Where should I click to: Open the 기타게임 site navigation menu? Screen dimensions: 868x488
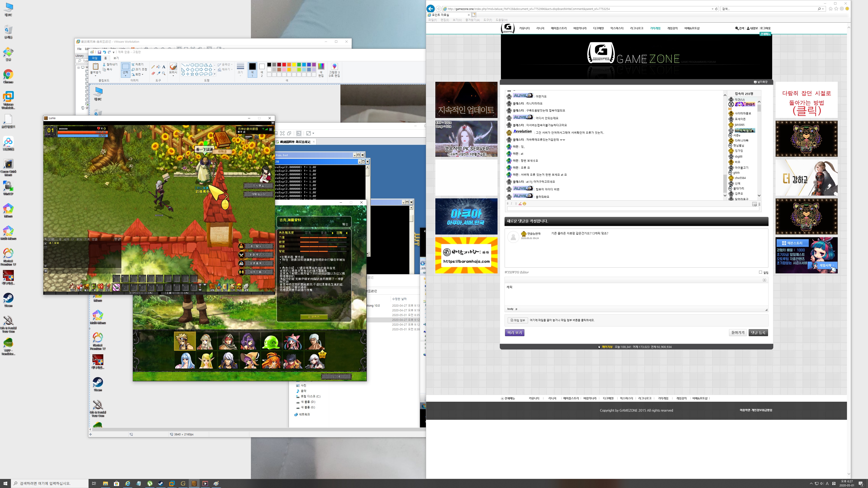655,28
